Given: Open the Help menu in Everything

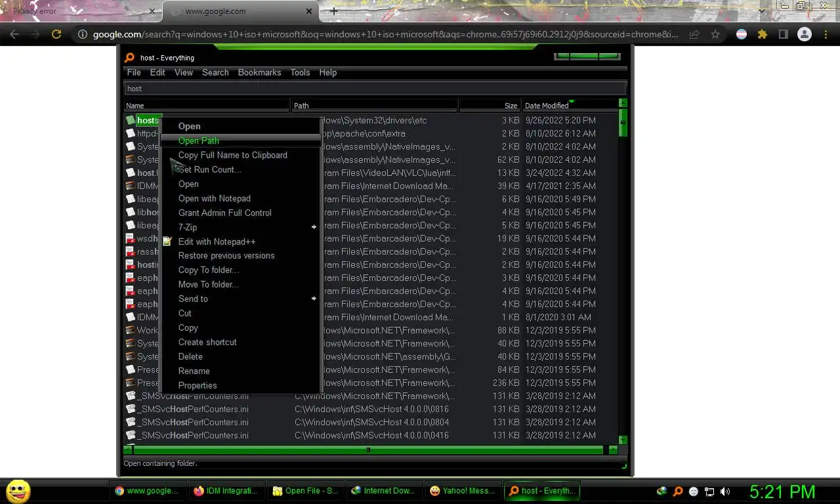Looking at the screenshot, I should click(328, 72).
